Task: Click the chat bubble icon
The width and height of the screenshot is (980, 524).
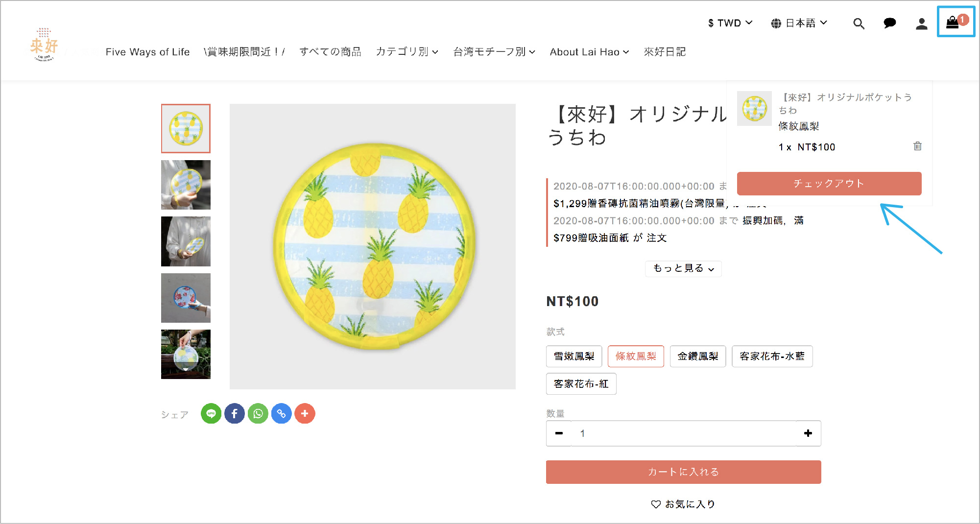Action: pyautogui.click(x=889, y=24)
